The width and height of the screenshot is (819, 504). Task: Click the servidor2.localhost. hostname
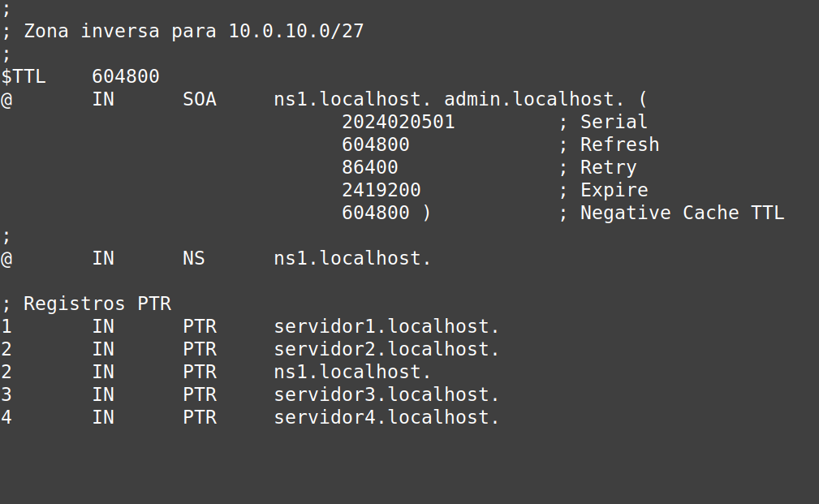click(386, 350)
